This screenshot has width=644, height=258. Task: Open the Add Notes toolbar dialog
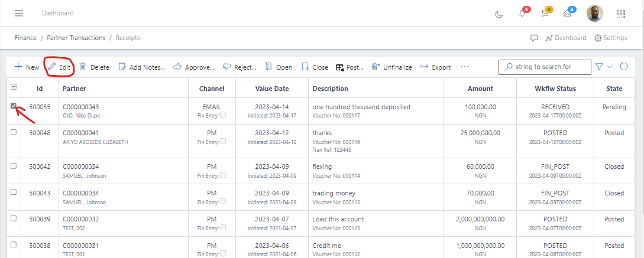coord(142,67)
